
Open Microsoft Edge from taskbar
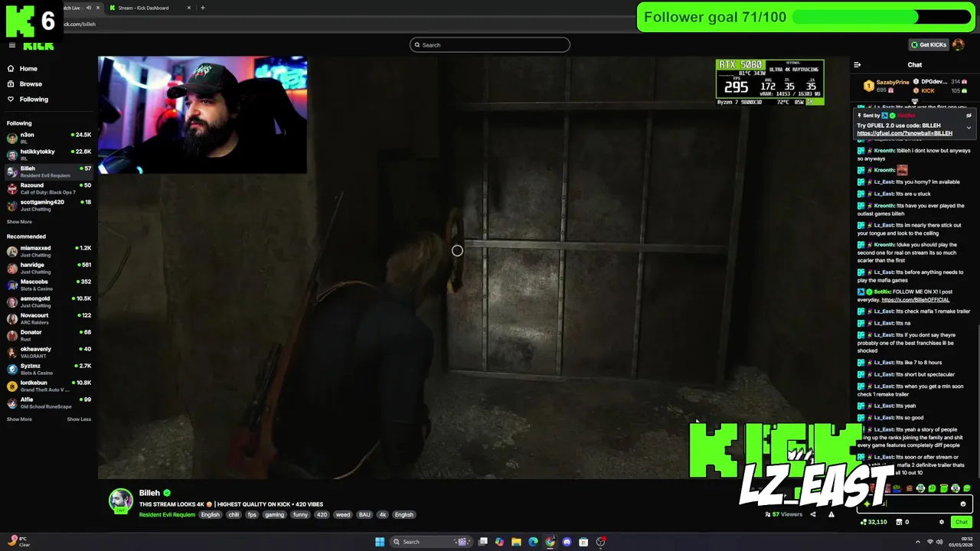(x=533, y=542)
